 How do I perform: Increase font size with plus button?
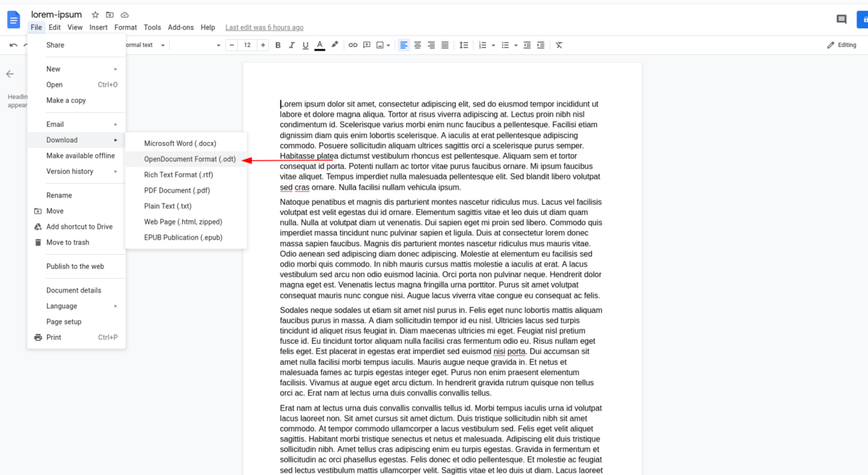[x=262, y=45]
